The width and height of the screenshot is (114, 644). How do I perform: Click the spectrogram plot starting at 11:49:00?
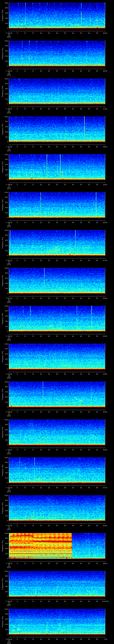coord(57,205)
